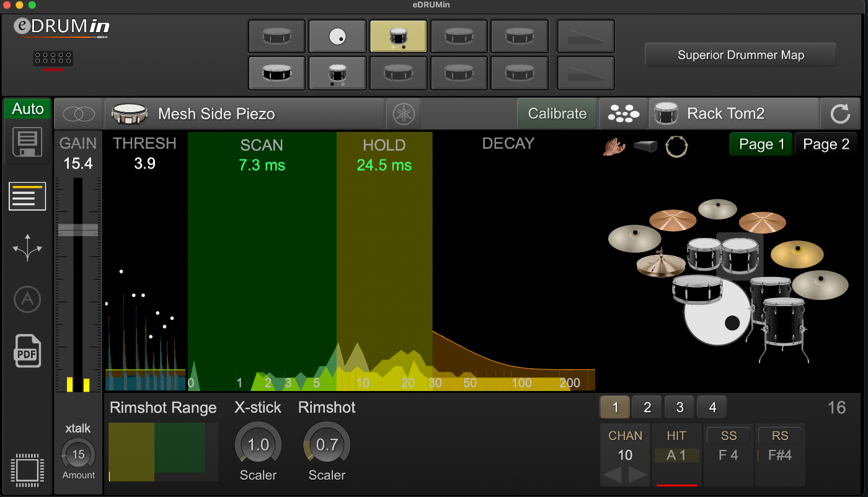Click the green SCAN time region

(262, 260)
